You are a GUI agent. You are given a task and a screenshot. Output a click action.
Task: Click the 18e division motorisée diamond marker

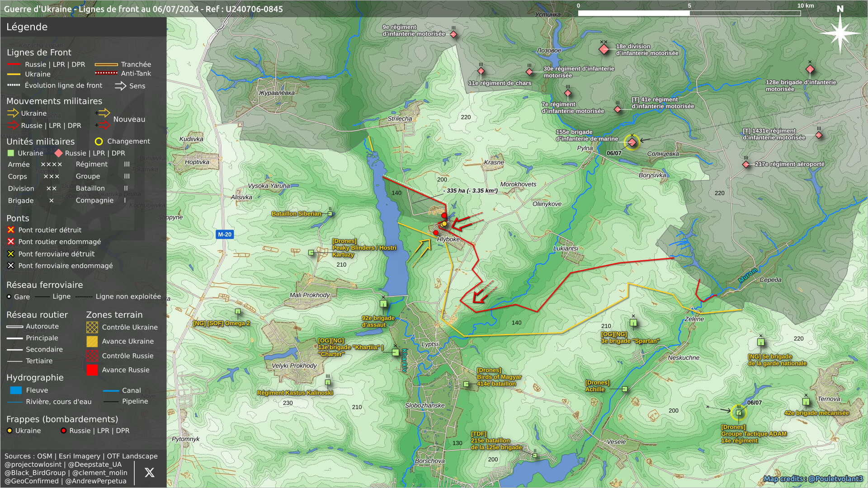point(604,49)
